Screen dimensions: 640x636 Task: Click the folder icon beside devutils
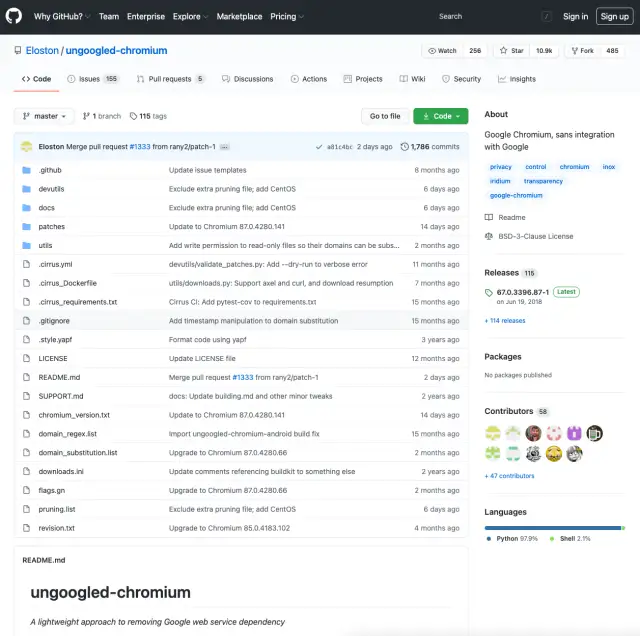click(26, 189)
